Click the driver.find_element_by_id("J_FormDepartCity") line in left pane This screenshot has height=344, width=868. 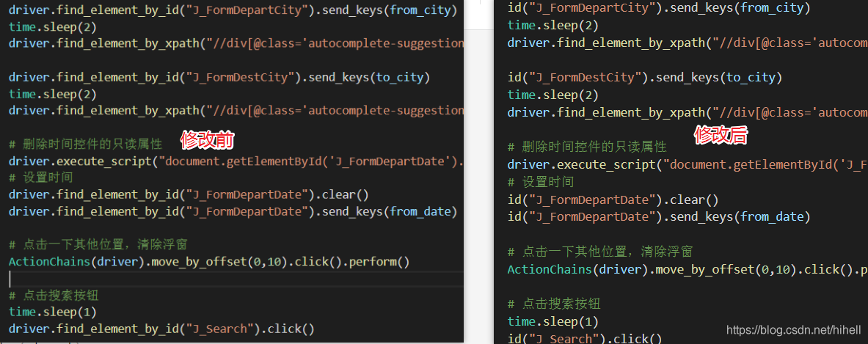(233, 10)
